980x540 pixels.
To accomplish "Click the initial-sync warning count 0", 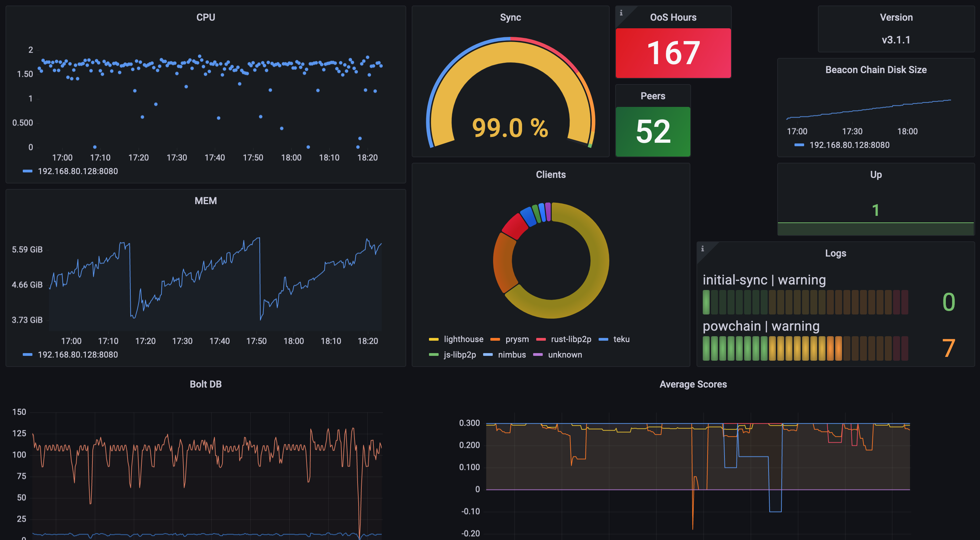I will click(948, 302).
